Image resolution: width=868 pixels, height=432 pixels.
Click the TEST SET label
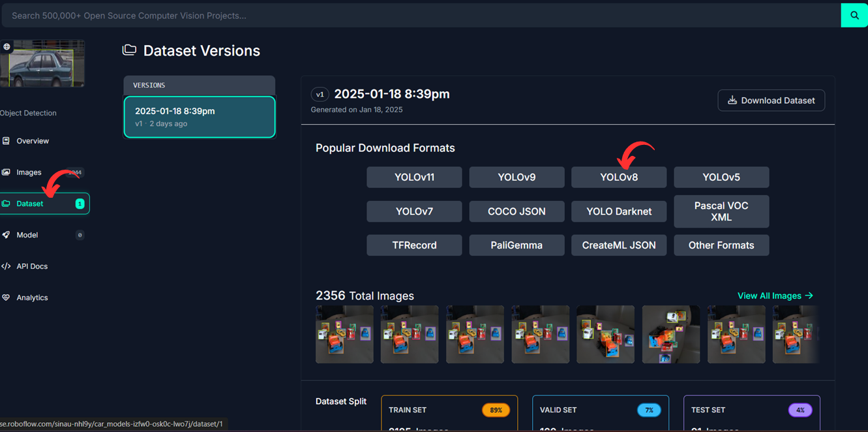pyautogui.click(x=708, y=410)
